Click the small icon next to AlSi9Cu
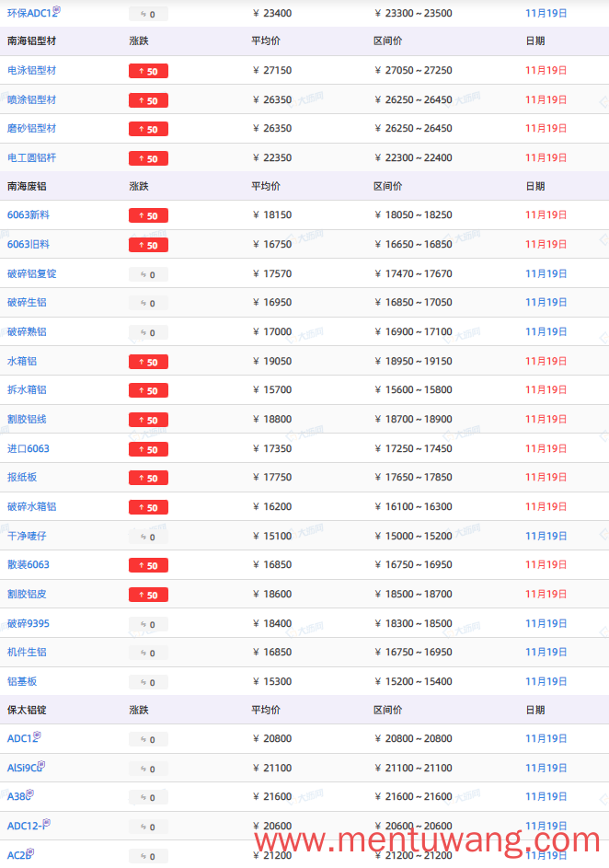609x868 pixels. point(40,765)
